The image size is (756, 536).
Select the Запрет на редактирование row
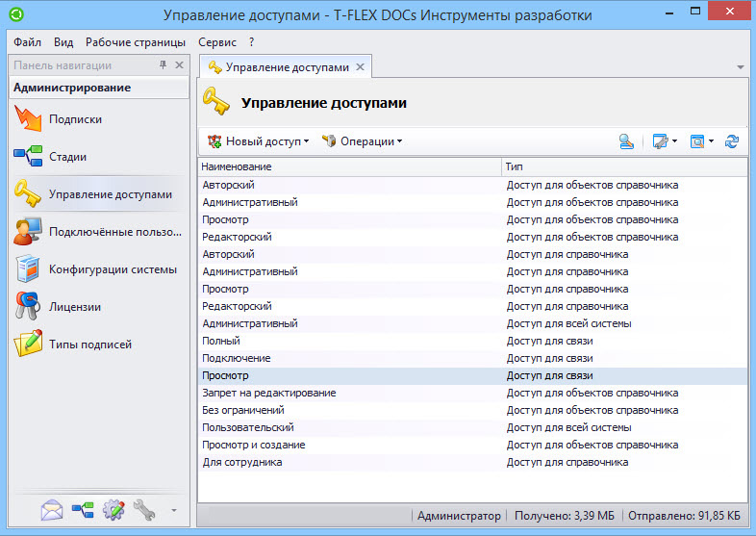(x=472, y=393)
